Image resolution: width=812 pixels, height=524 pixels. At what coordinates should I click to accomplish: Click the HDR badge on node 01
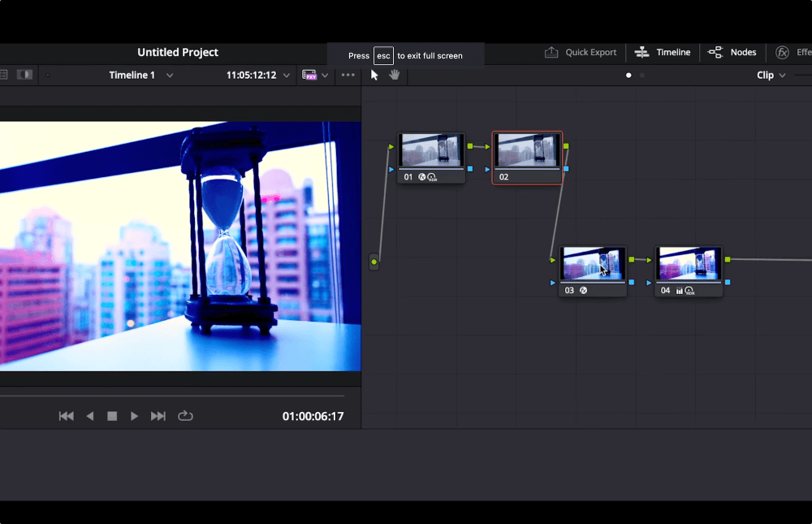tap(432, 177)
